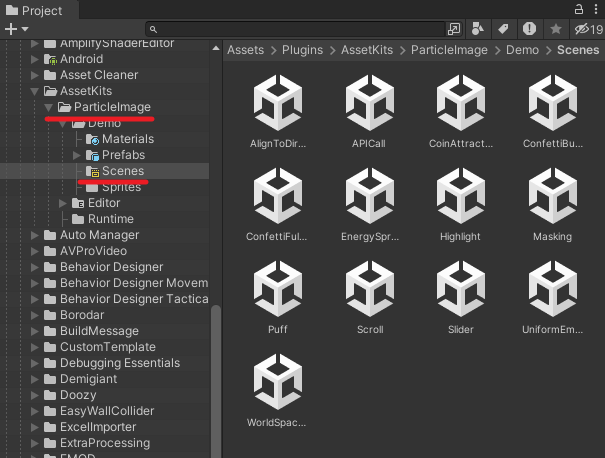Go to ParticleImage in breadcrumb
Viewport: 605px width, 458px height.
pyautogui.click(x=449, y=50)
